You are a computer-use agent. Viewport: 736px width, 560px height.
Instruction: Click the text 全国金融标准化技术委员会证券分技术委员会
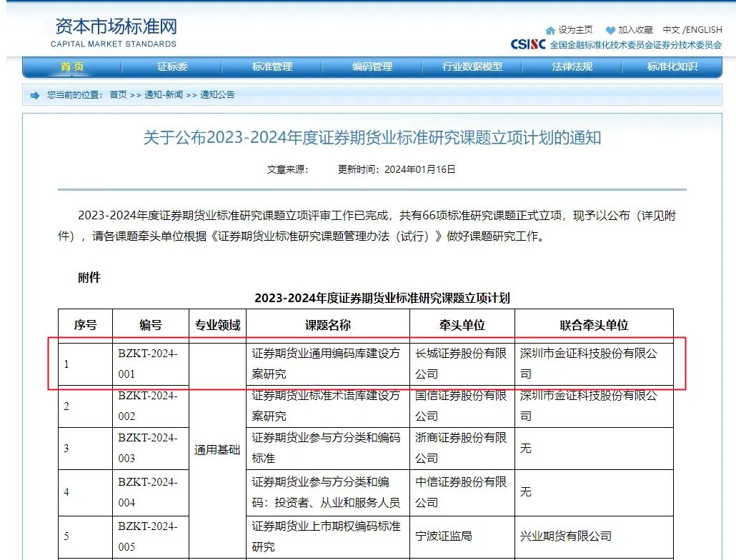coord(635,44)
